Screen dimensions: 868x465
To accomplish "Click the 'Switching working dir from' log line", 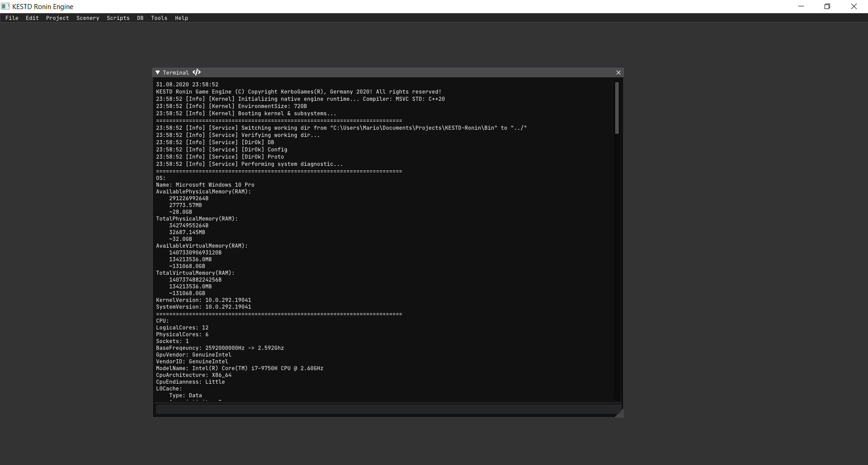I will (x=342, y=128).
